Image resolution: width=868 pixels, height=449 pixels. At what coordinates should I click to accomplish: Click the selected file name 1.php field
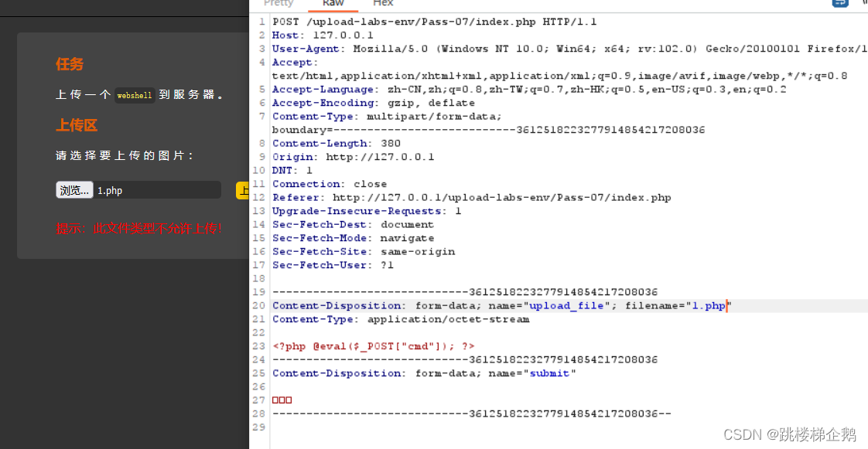click(157, 190)
